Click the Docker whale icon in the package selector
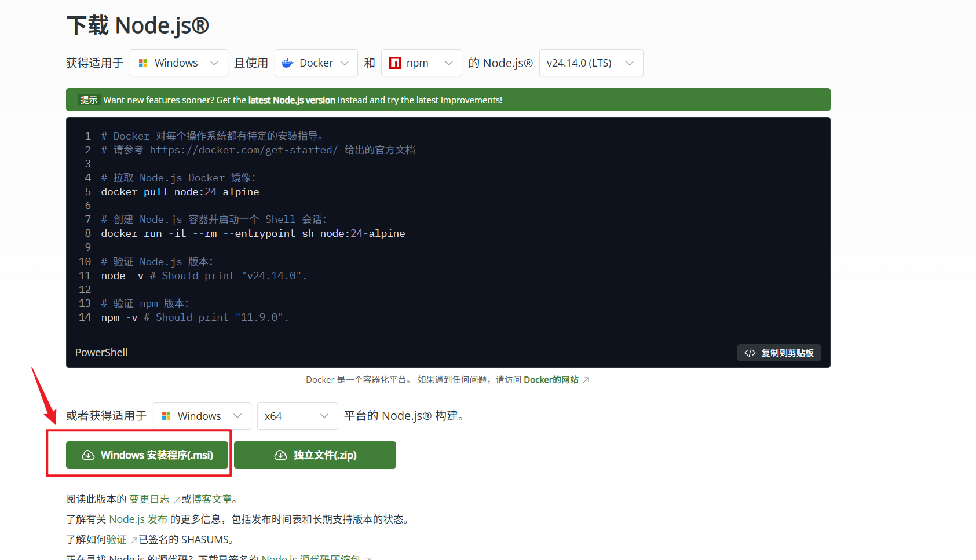976x560 pixels. [288, 63]
